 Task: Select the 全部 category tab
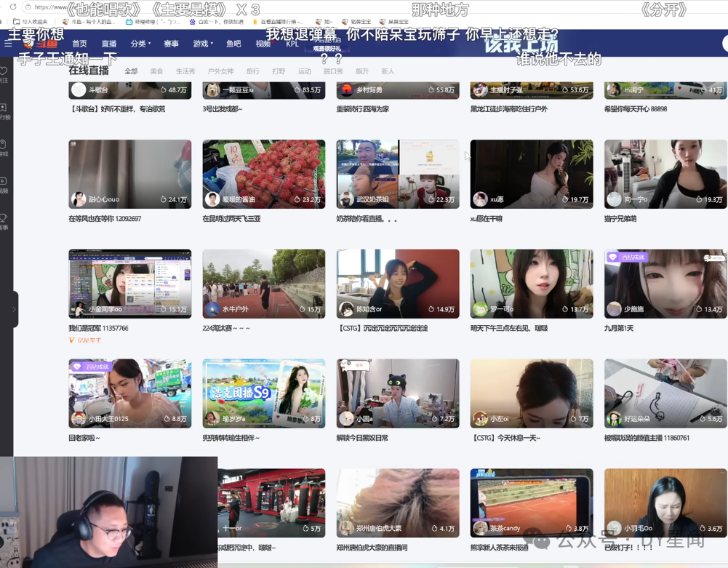[132, 71]
